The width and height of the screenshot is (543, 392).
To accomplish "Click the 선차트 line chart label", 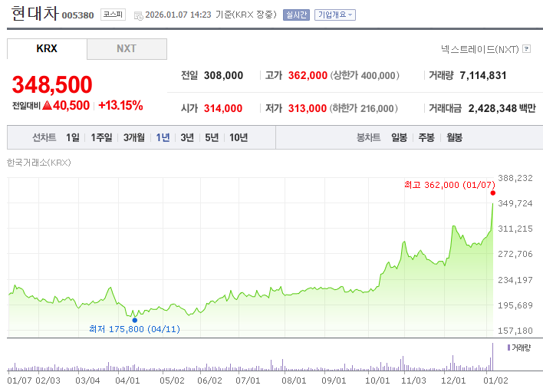I will click(44, 137).
